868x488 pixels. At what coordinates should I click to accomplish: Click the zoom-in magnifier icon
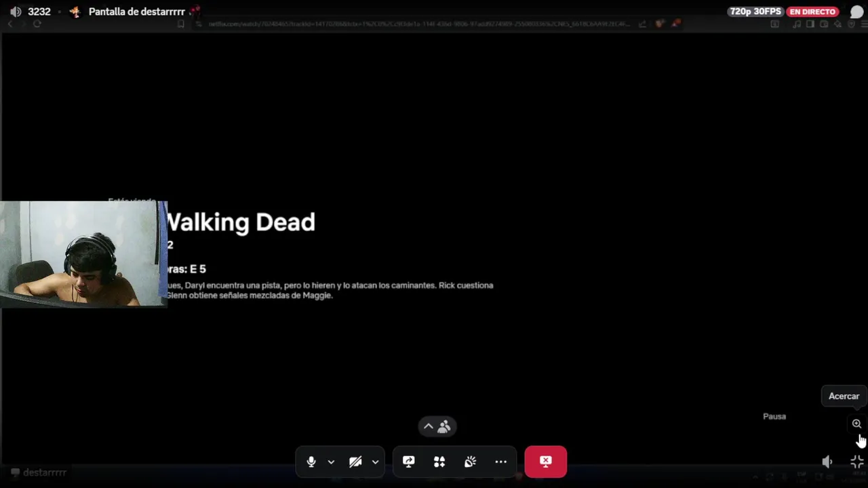[856, 424]
